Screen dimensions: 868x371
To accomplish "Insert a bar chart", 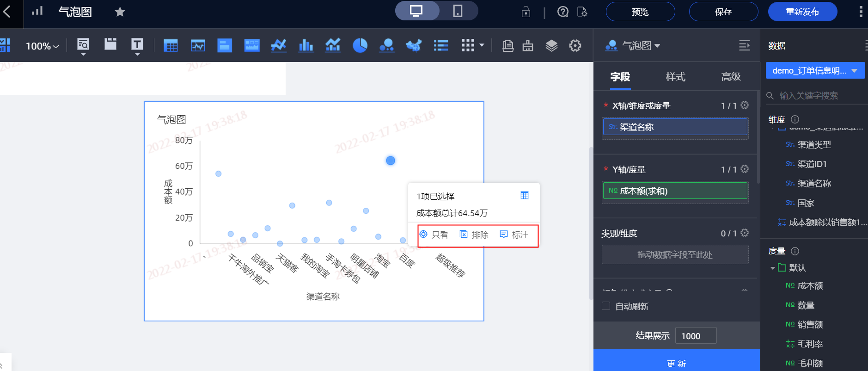I will (306, 45).
